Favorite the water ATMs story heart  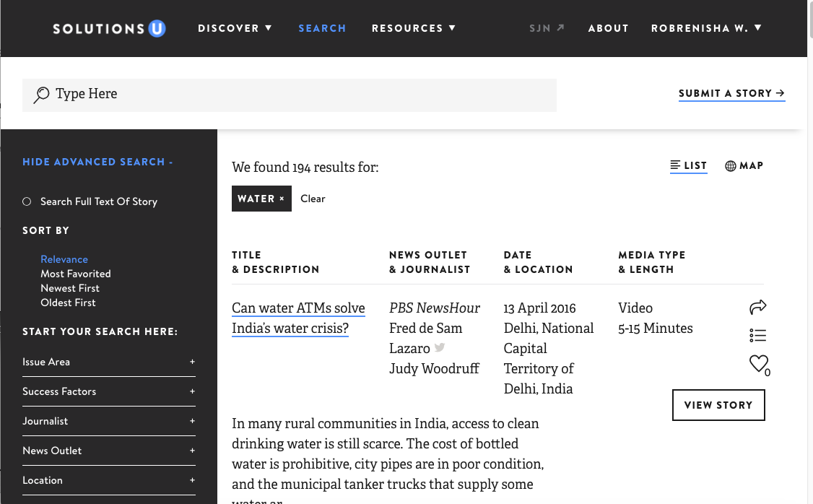pos(759,363)
